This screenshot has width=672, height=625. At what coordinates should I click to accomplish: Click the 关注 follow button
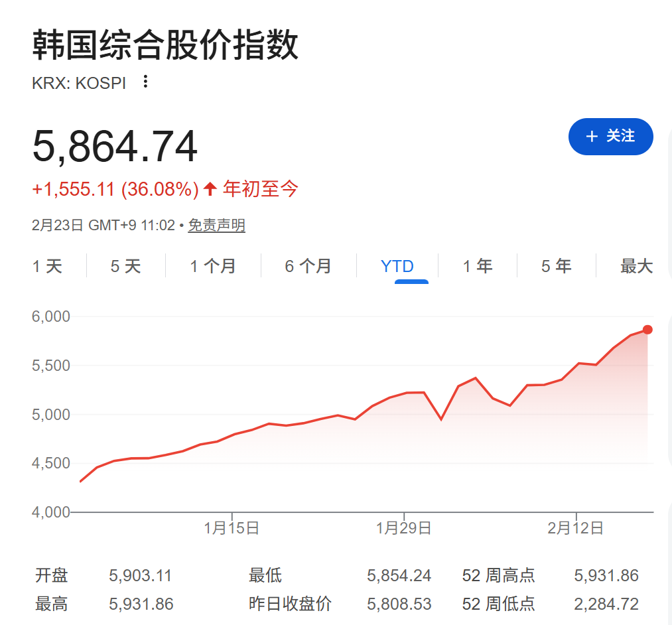click(x=610, y=137)
